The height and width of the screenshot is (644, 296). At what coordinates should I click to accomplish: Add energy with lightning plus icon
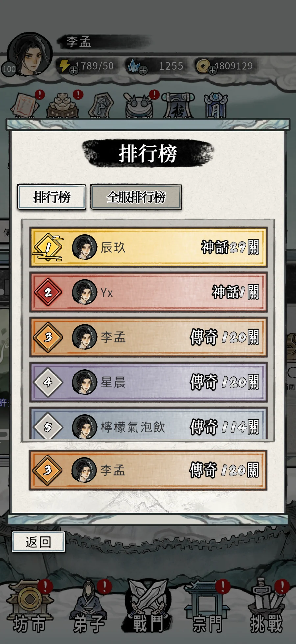click(x=74, y=70)
